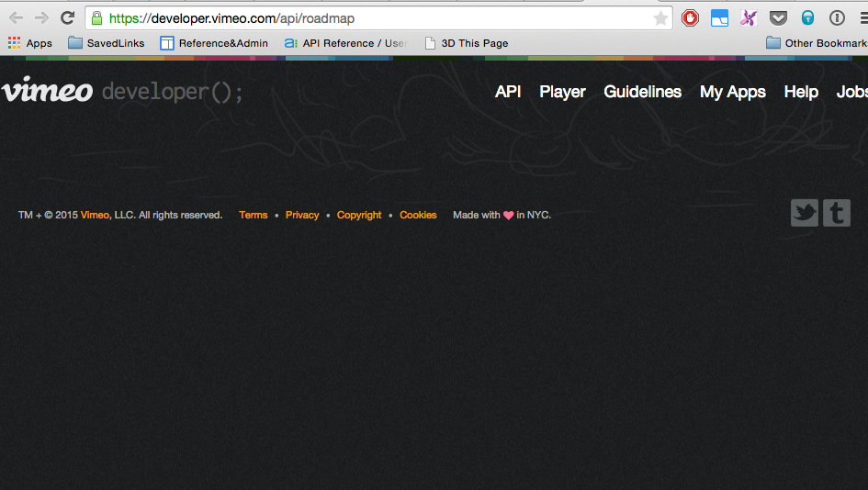Viewport: 868px width, 490px height.
Task: Open the SavedLinks bookmark folder
Action: [x=107, y=43]
